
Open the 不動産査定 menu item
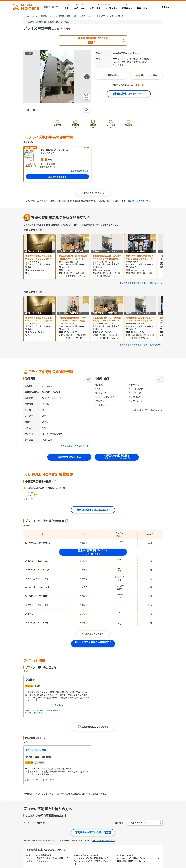(x=127, y=8)
